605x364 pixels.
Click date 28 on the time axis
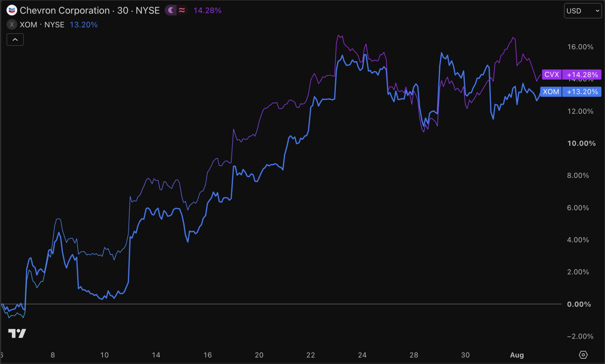[x=414, y=355]
